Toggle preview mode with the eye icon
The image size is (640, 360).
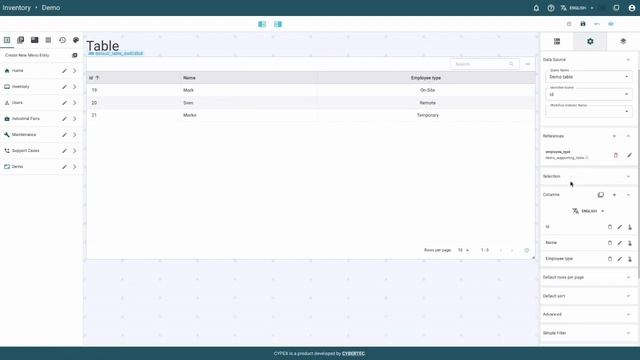tap(611, 24)
